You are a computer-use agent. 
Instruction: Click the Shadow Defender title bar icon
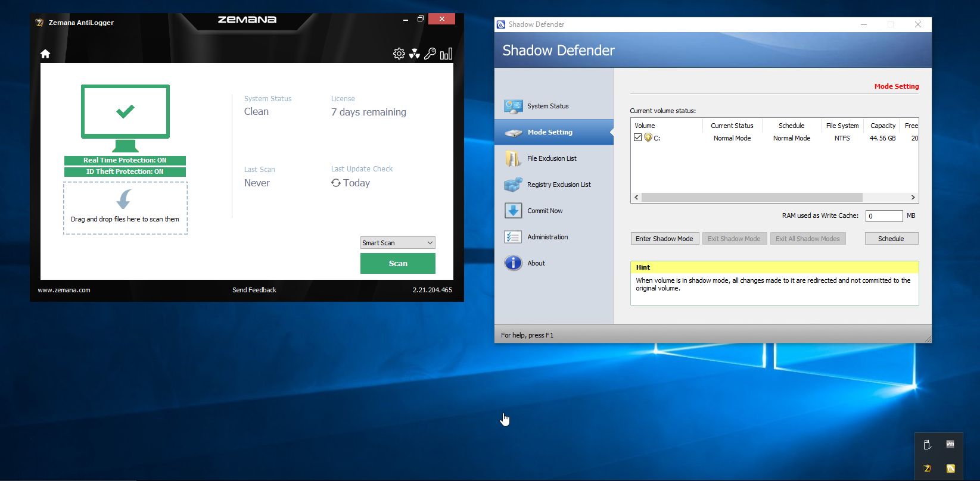pos(501,24)
